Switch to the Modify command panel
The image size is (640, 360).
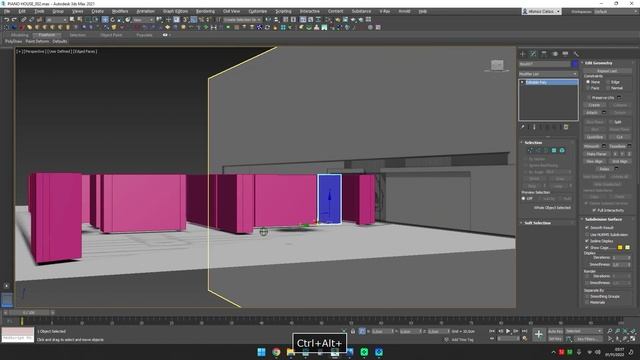coord(533,53)
